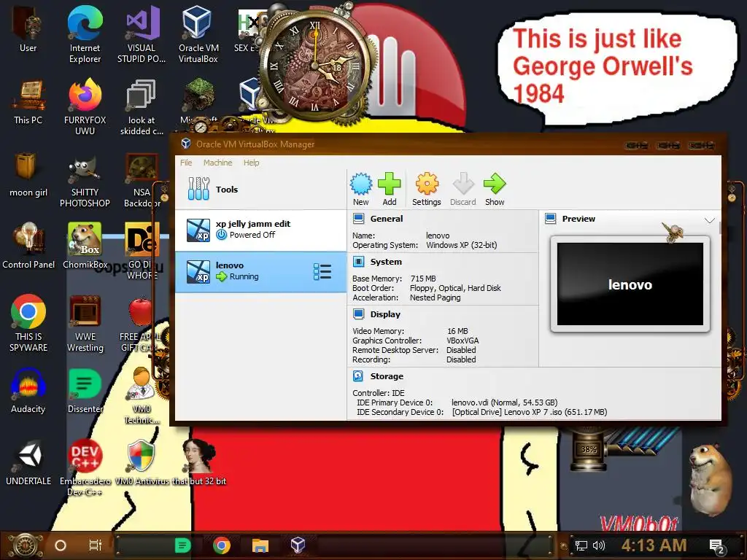747x560 pixels.
Task: Click the green Dissenter taskbar icon
Action: [182, 545]
